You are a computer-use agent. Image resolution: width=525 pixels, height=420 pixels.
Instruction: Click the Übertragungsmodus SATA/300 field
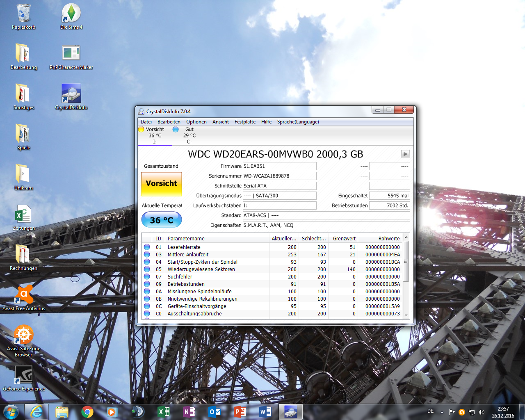pyautogui.click(x=279, y=196)
